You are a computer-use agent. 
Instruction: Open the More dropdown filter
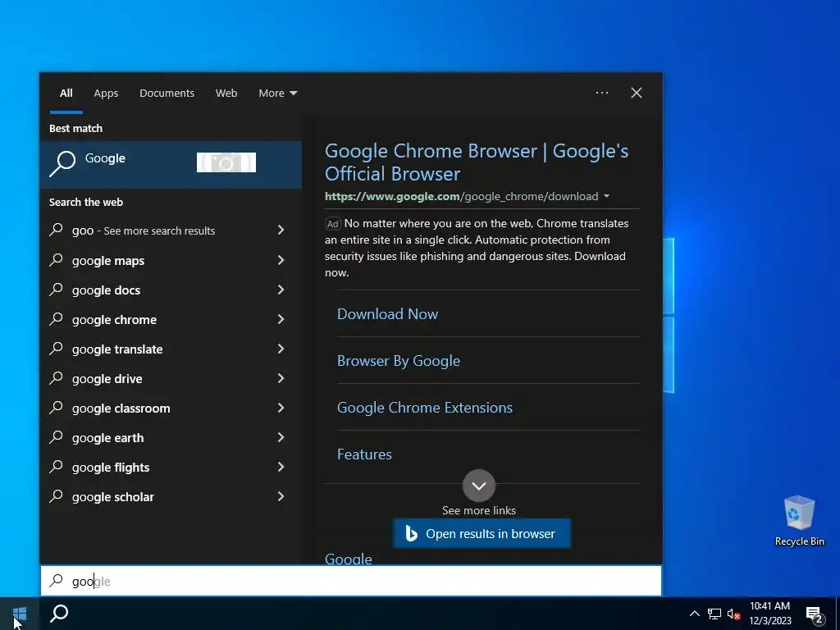[x=277, y=94]
